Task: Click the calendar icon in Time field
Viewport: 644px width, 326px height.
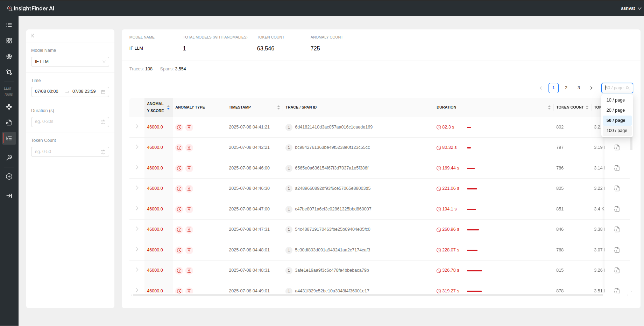Action: click(103, 92)
